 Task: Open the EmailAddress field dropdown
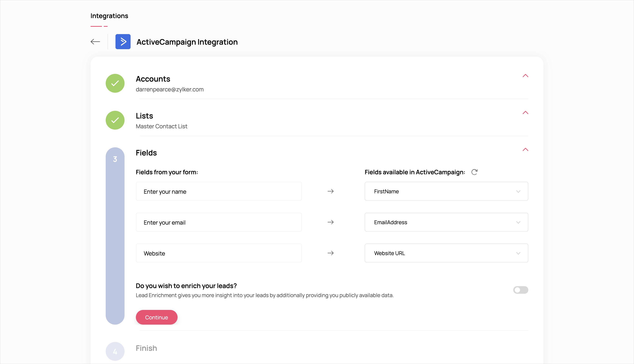coord(446,222)
